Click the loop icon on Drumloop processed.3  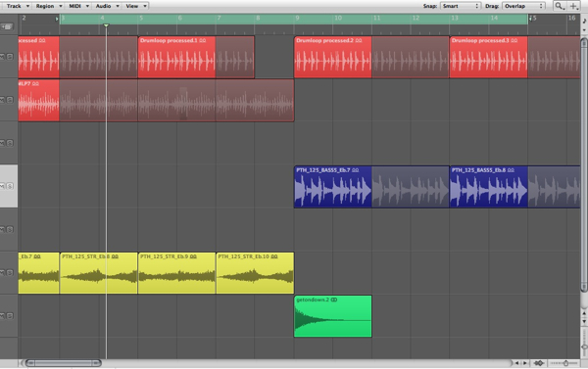[514, 40]
